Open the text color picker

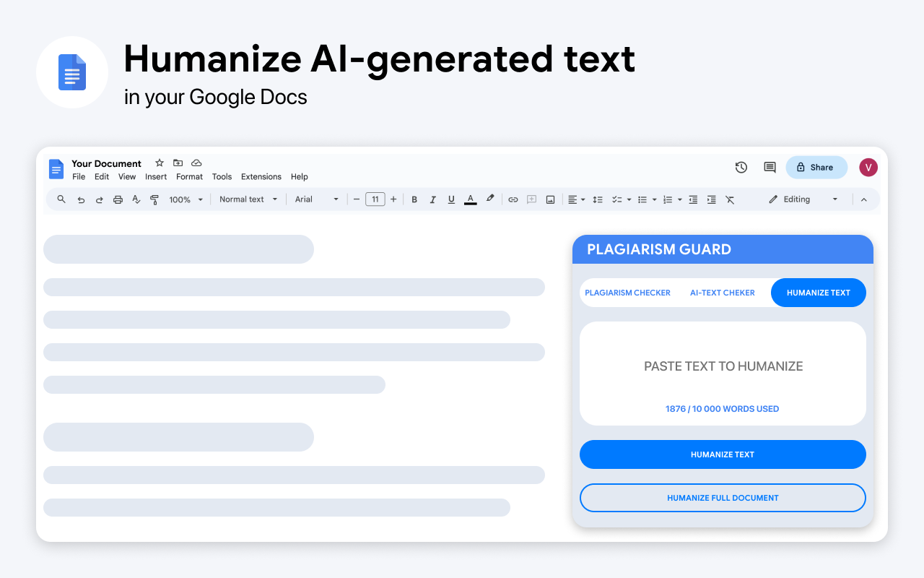[x=470, y=199]
